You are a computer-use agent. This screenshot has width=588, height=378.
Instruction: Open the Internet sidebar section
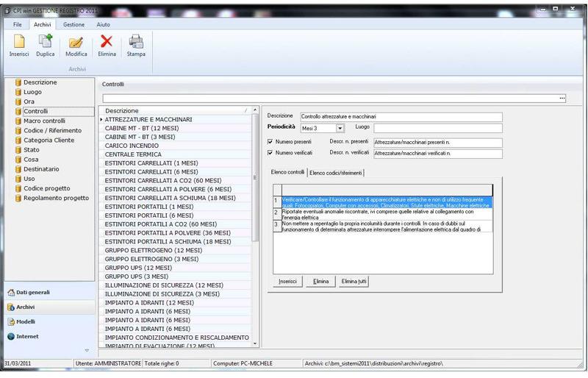(x=27, y=336)
